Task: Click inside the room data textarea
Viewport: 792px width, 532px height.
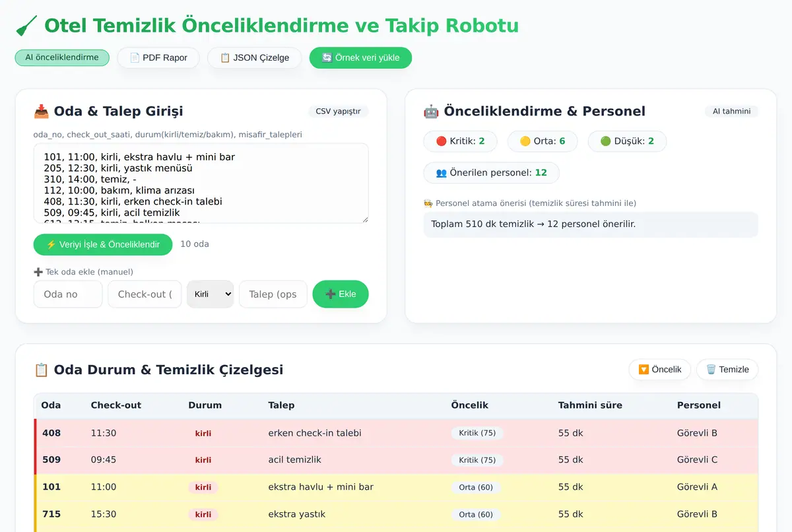Action: pos(201,183)
